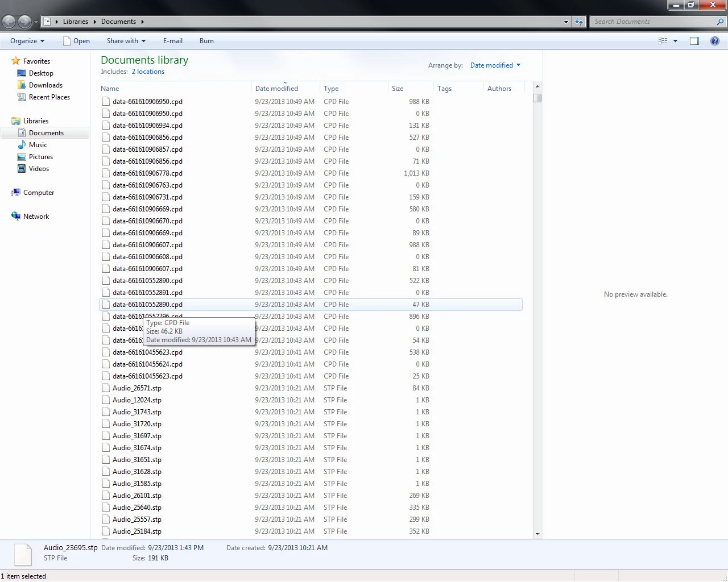
Task: Select file data-661610906763.cpd
Action: [x=147, y=185]
